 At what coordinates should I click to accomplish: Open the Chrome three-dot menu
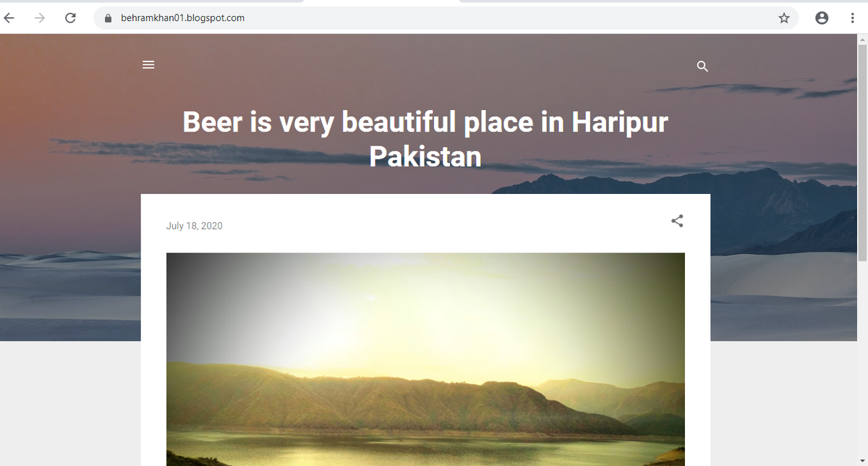point(853,18)
